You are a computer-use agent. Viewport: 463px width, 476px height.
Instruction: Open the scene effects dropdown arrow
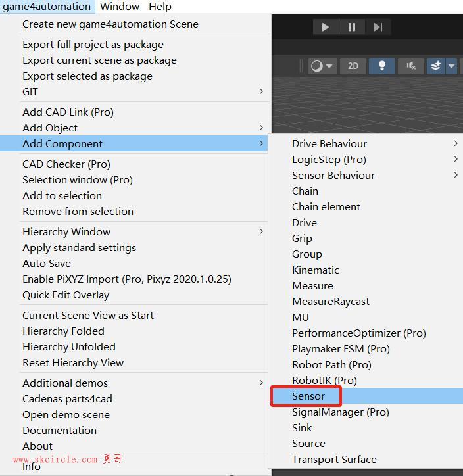pyautogui.click(x=451, y=66)
